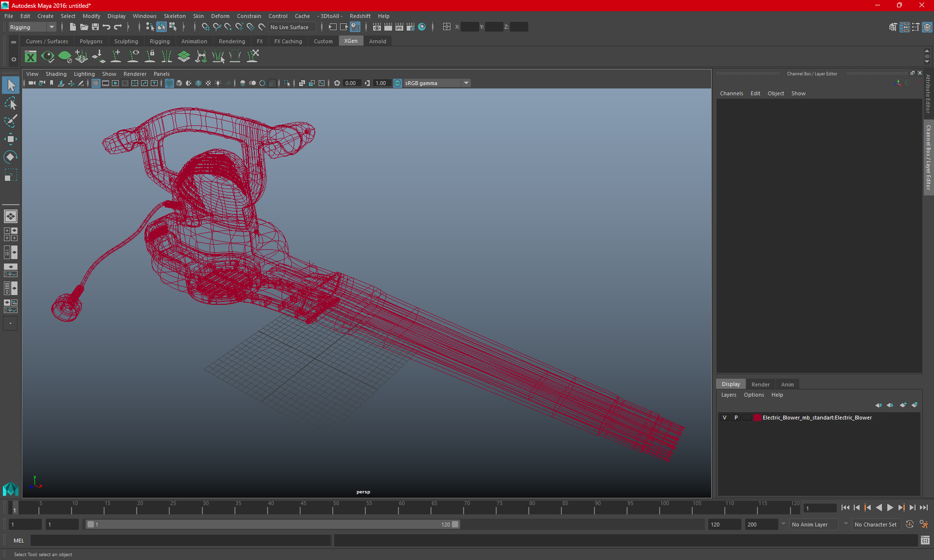Click the Maya home icon bottom left
Viewport: 934px width, 560px height.
pos(11,488)
